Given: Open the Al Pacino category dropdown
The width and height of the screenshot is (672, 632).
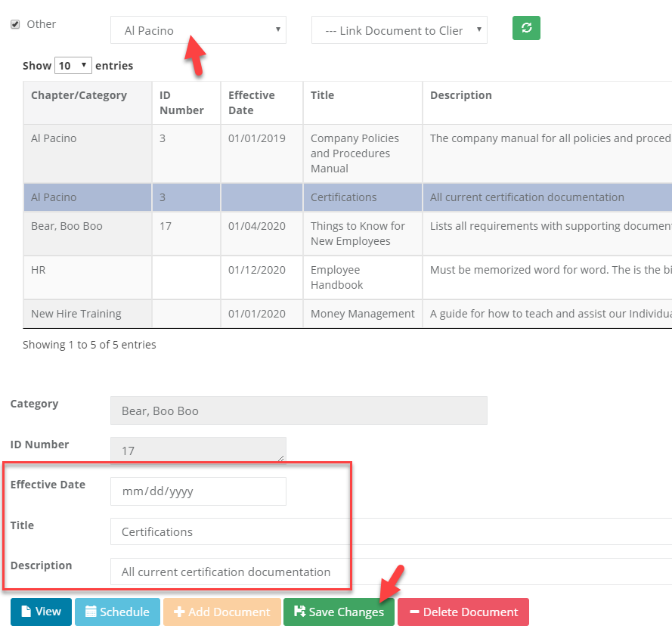Looking at the screenshot, I should tap(198, 30).
